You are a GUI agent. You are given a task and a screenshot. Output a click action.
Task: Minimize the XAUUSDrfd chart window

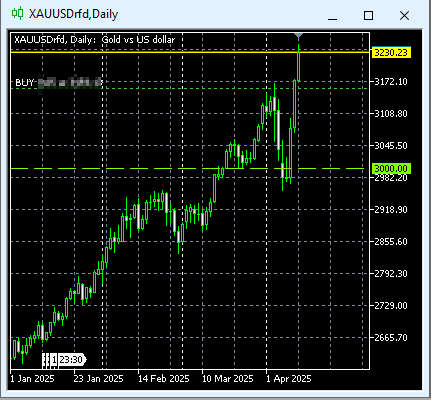[x=332, y=15]
